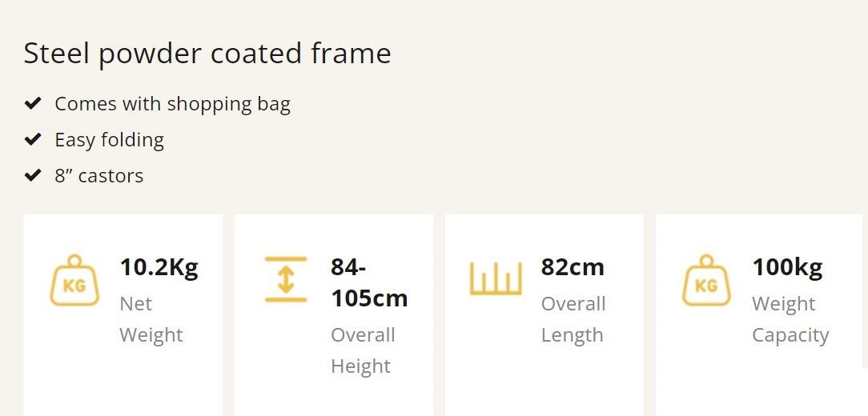868x416 pixels.
Task: Click the Overall Length ruler icon
Action: (496, 278)
